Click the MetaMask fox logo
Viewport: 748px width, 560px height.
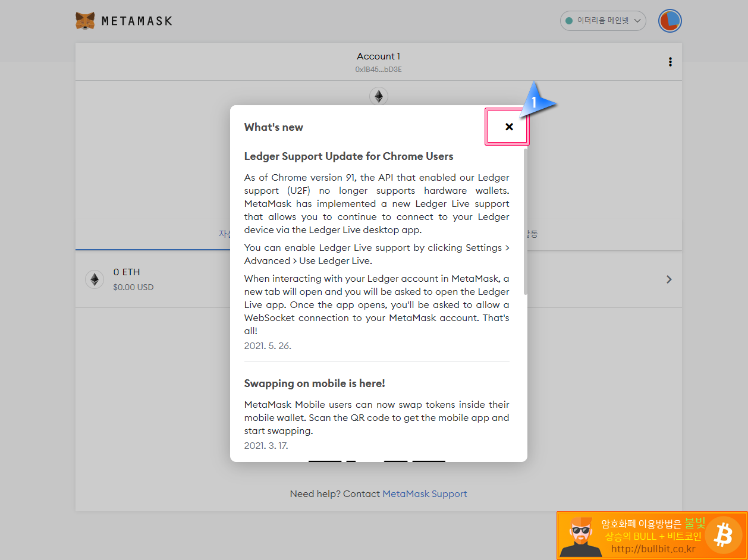pyautogui.click(x=85, y=21)
